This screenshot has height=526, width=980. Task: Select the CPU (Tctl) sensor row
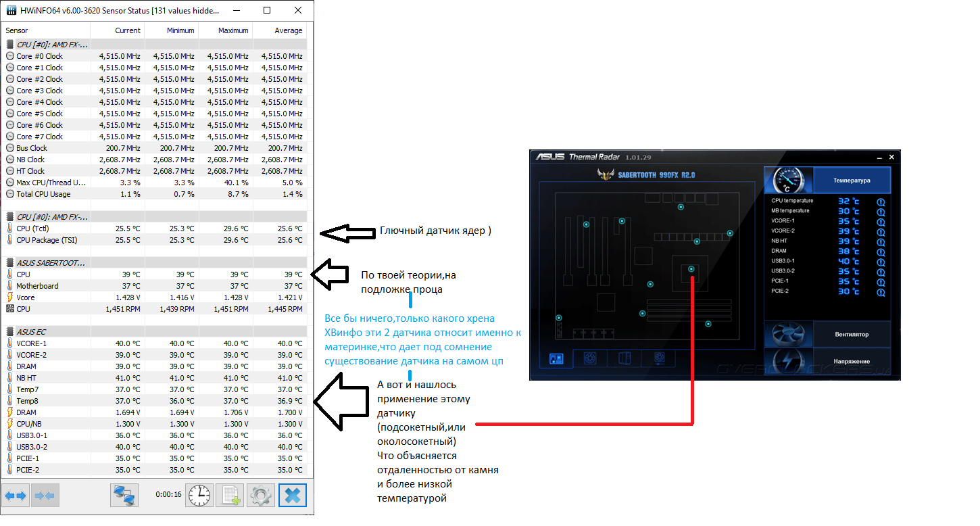[x=155, y=229]
